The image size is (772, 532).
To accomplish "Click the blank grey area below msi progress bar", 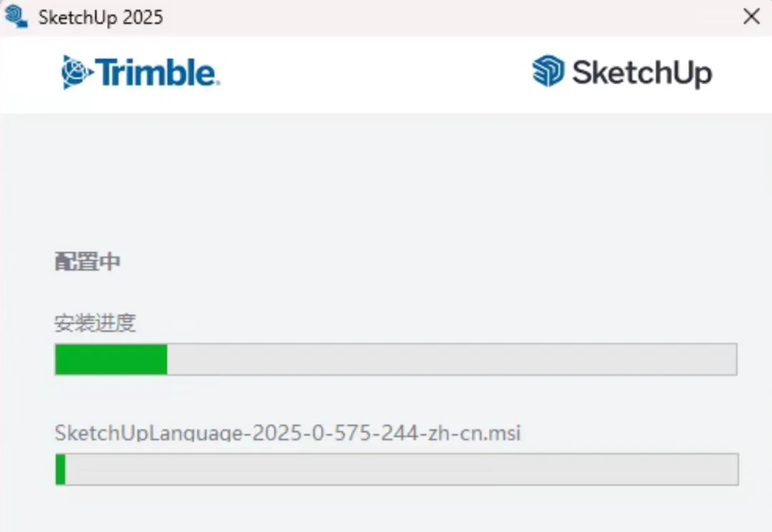I will pyautogui.click(x=386, y=509).
